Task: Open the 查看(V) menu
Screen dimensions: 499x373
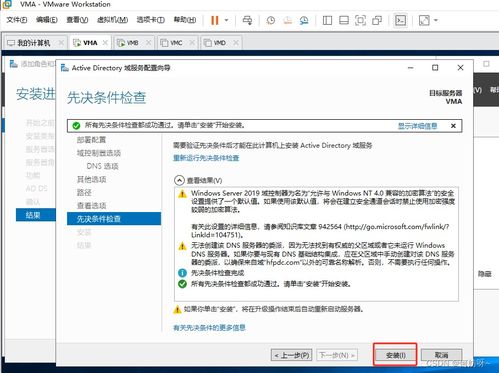Action: 77,20
